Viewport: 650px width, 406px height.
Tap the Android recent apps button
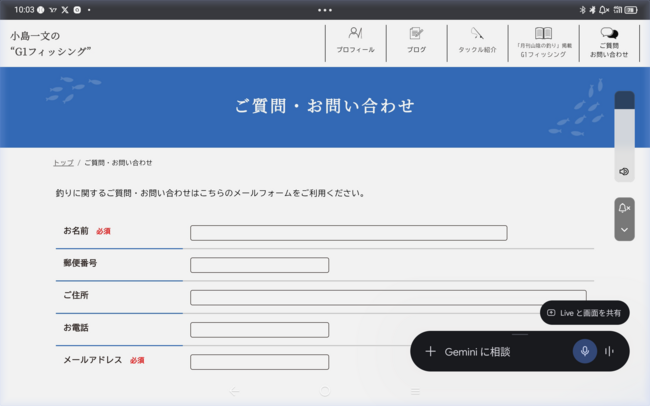coord(415,391)
